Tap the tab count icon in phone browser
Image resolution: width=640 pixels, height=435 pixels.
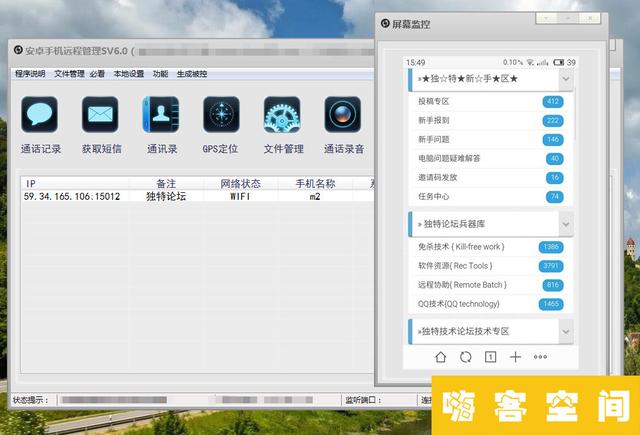pyautogui.click(x=490, y=357)
